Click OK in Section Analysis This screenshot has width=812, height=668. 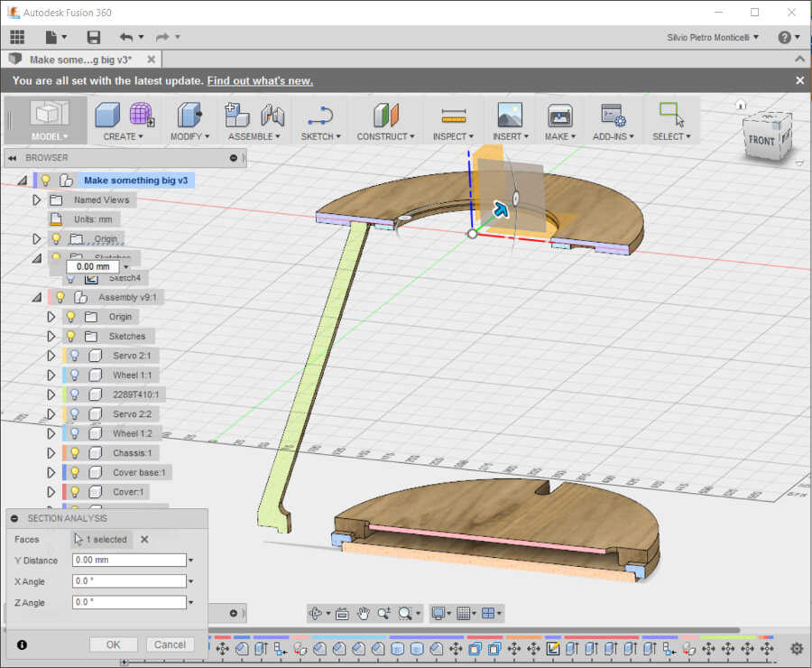(x=114, y=645)
